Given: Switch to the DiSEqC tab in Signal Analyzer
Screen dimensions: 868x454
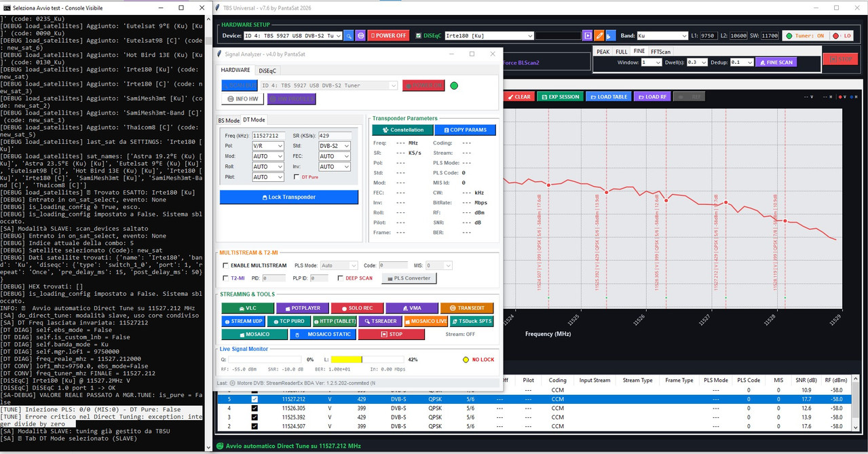Looking at the screenshot, I should [267, 71].
